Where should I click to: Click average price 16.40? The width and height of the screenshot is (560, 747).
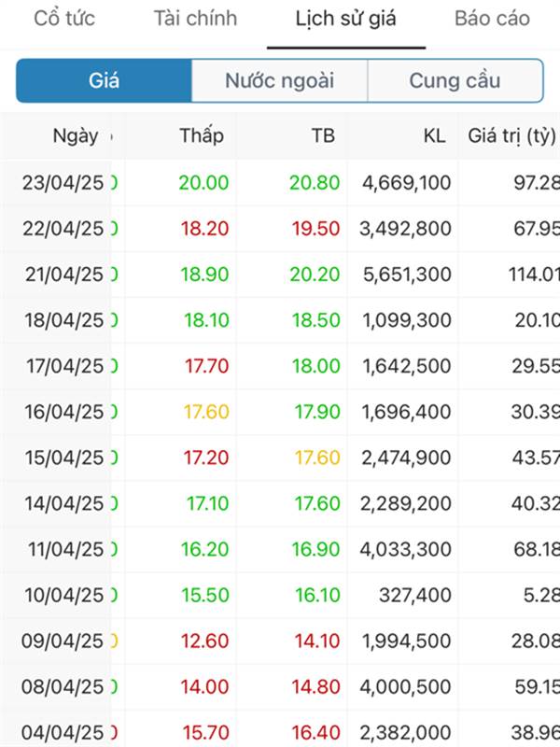315,732
